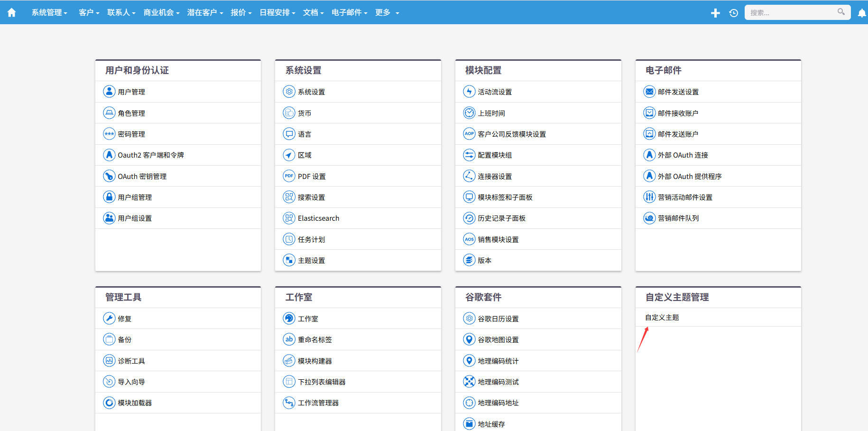Click the 谷歌地图设置 pin icon
This screenshot has width=868, height=431.
coord(469,339)
